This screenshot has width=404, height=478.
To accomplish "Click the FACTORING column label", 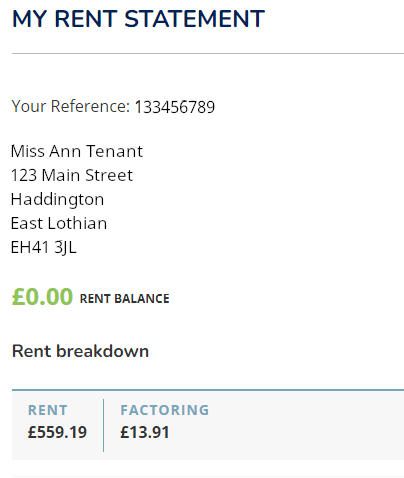I will (165, 410).
